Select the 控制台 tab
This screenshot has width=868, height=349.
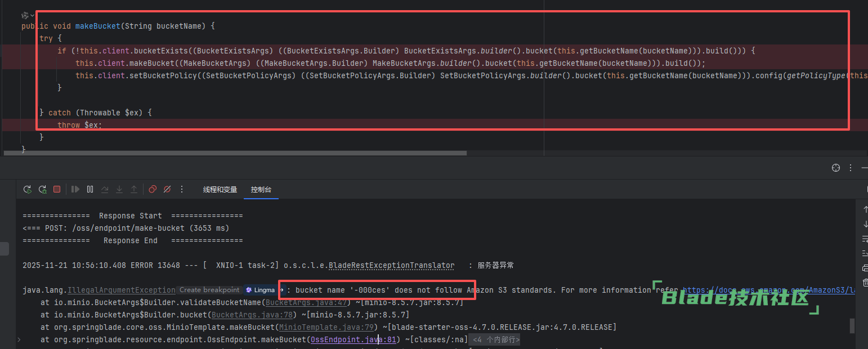pos(261,190)
